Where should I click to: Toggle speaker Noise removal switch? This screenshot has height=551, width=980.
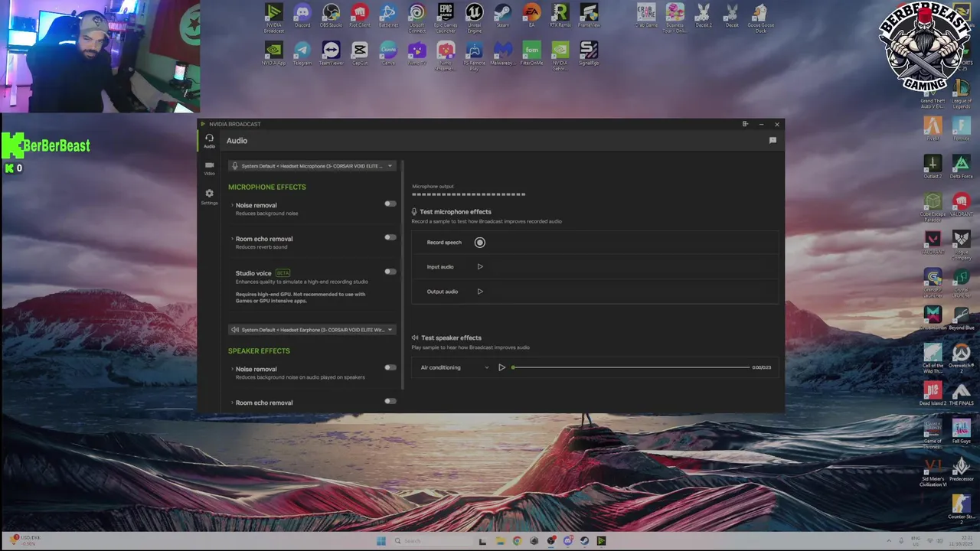click(x=390, y=367)
